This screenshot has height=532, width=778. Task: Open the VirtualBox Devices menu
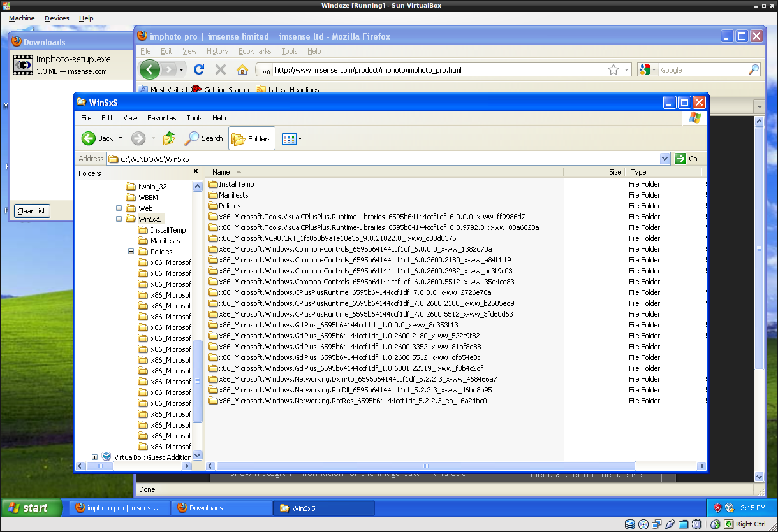(x=57, y=18)
